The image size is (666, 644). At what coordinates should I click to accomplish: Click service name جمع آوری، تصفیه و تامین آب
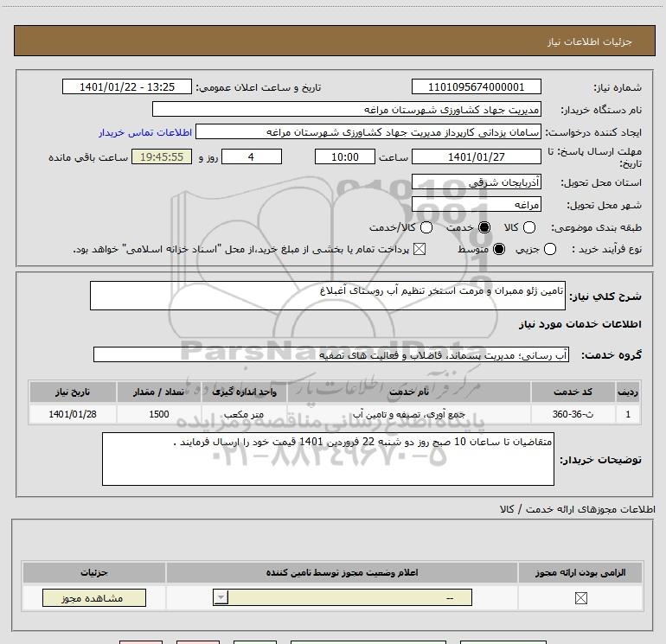(x=408, y=414)
